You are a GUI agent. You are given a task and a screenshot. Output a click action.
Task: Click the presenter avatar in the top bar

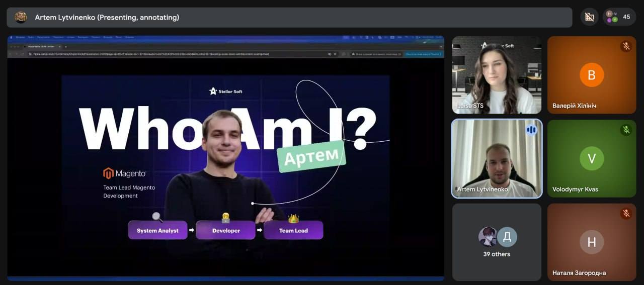click(21, 17)
